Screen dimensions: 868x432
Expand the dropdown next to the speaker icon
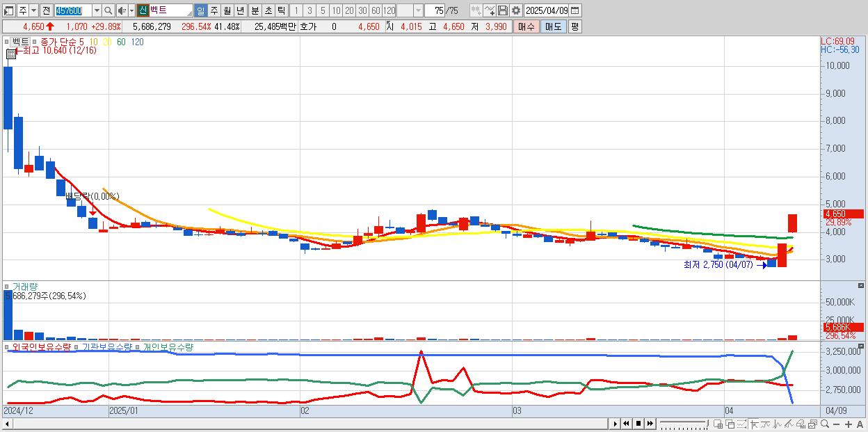point(131,10)
